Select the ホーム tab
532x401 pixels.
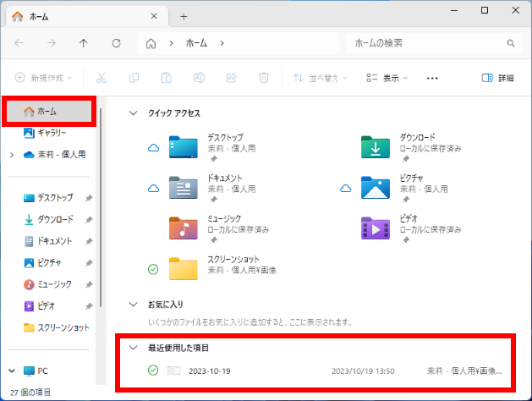87,16
